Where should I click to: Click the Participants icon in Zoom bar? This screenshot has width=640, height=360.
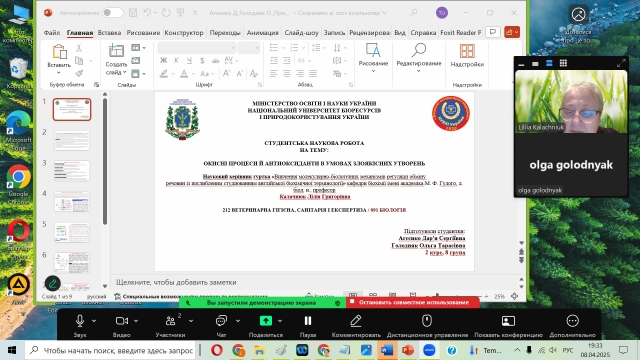[x=170, y=321]
